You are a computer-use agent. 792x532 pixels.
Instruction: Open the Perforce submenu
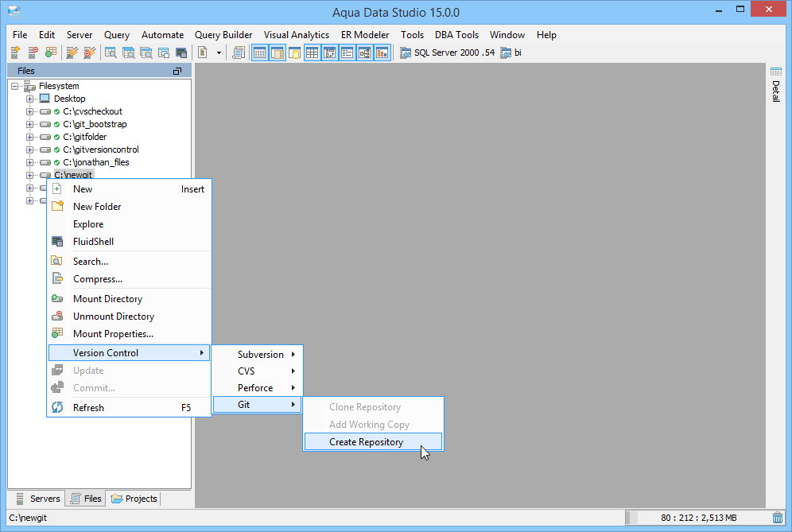257,388
